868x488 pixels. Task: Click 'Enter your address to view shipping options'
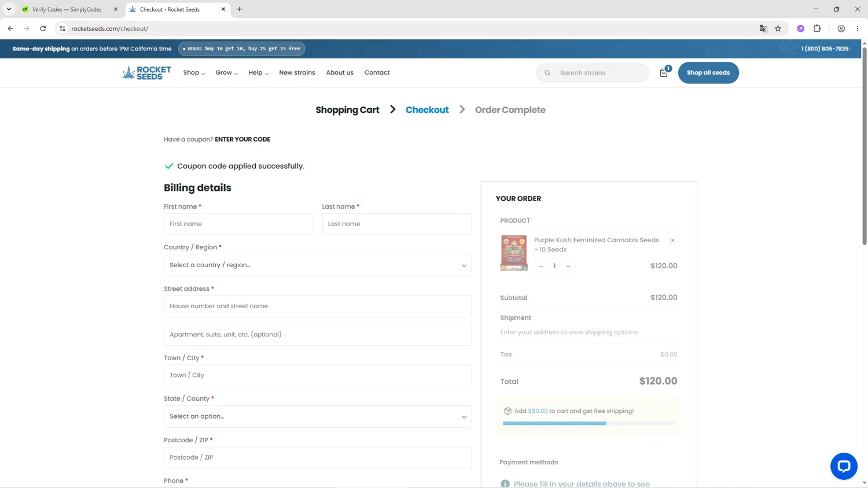tap(569, 332)
